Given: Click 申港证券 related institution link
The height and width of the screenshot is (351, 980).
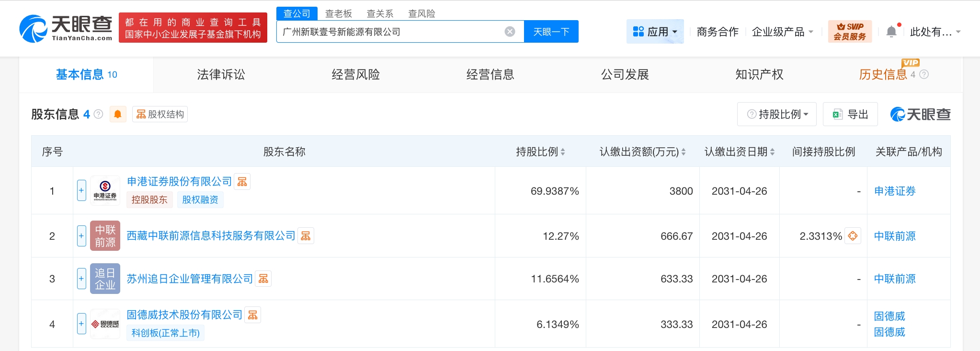Looking at the screenshot, I should tap(895, 191).
